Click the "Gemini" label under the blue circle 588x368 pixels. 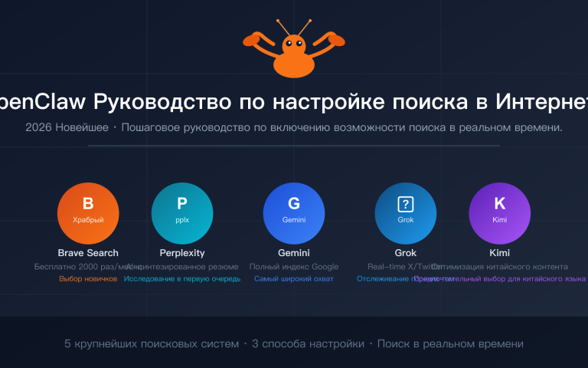(x=294, y=253)
